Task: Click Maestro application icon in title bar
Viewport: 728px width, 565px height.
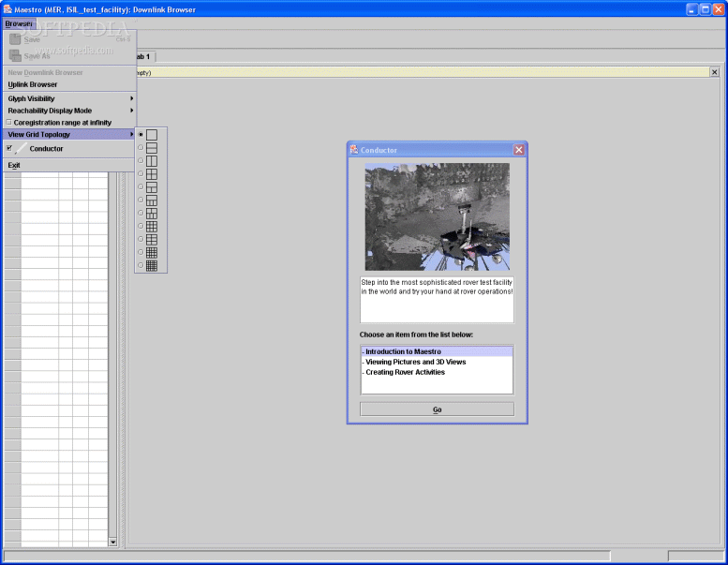Action: pyautogui.click(x=7, y=8)
